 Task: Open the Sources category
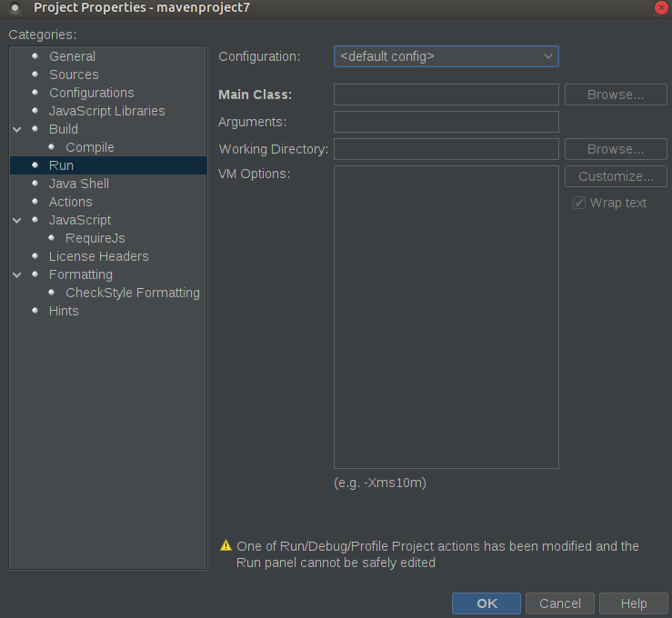pos(74,75)
